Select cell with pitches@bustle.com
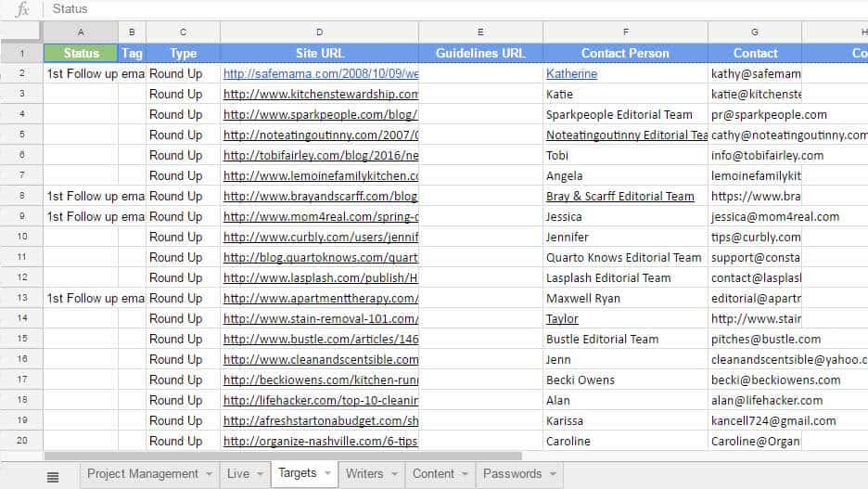This screenshot has width=868, height=489. pos(755,339)
